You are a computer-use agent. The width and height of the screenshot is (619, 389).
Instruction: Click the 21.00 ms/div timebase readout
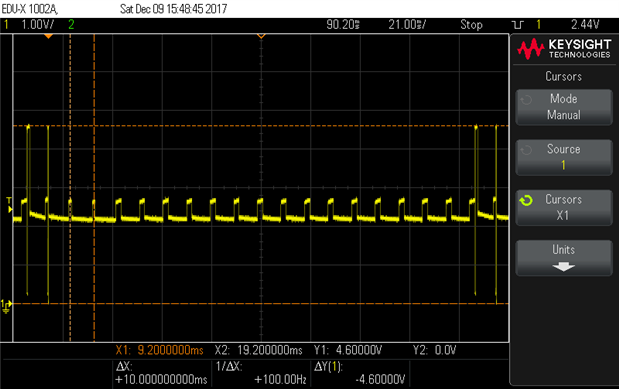click(x=407, y=24)
